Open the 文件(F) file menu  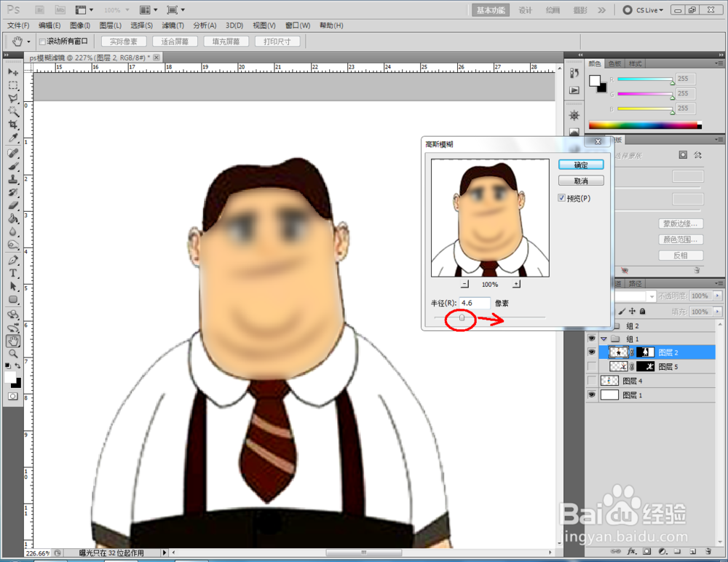tap(18, 25)
